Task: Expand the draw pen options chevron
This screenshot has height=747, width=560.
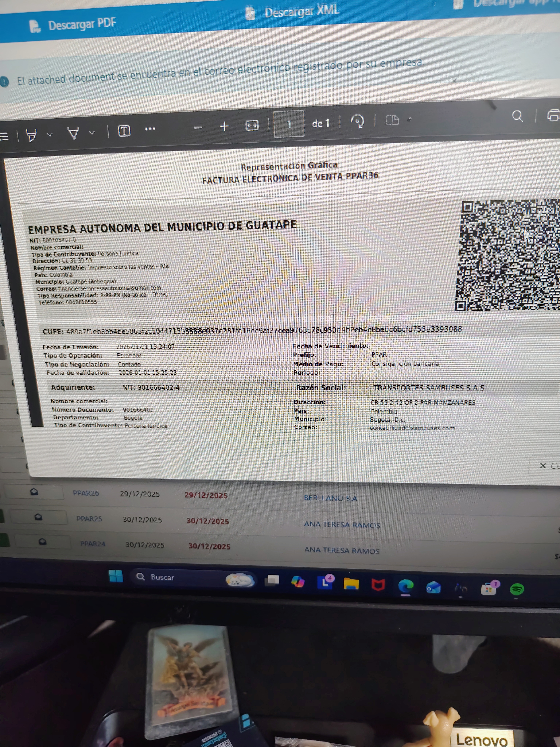Action: point(92,132)
